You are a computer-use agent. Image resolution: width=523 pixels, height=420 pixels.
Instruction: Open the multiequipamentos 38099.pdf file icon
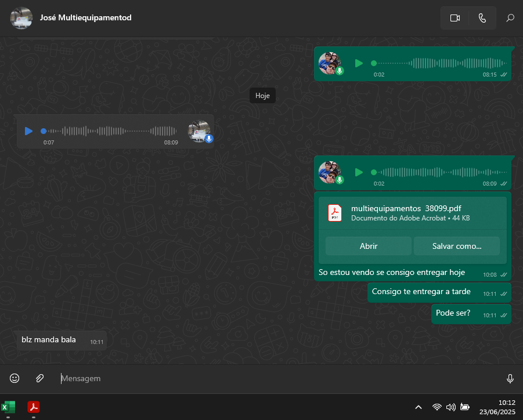pyautogui.click(x=336, y=213)
